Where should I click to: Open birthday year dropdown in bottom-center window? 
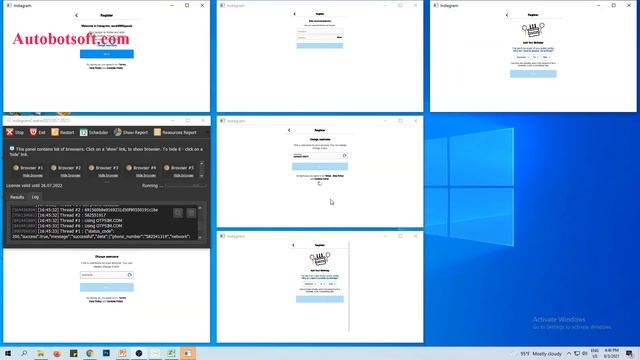(332, 284)
